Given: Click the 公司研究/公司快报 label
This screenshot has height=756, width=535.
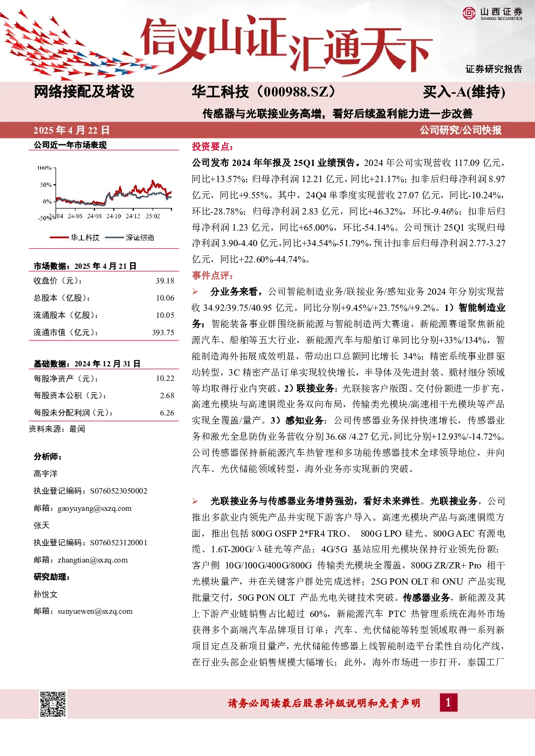Looking at the screenshot, I should pos(461,130).
